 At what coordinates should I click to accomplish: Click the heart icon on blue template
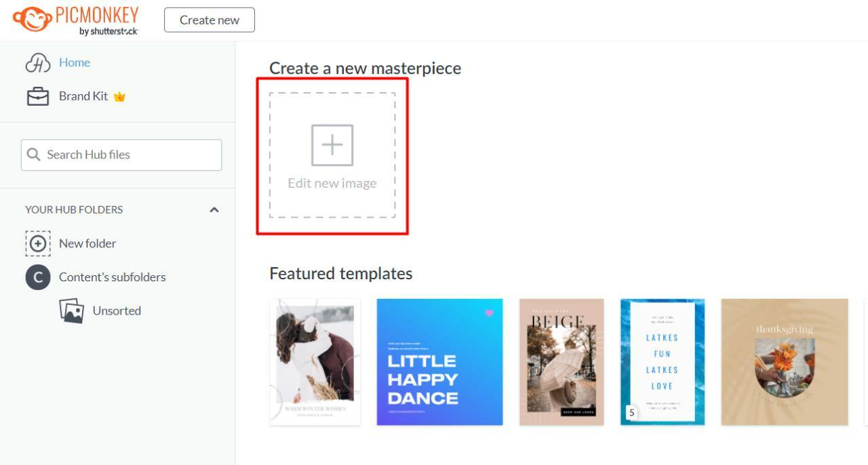[x=489, y=313]
